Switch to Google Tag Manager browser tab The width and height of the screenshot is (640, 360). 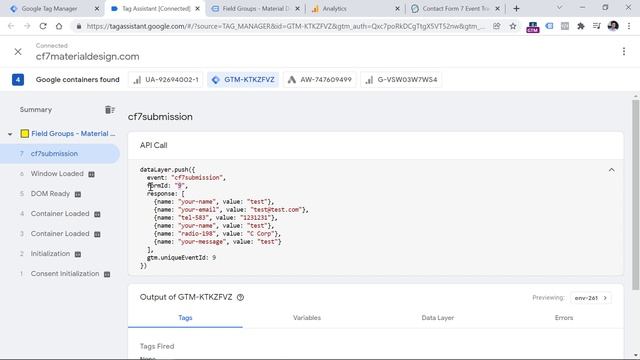click(x=49, y=9)
